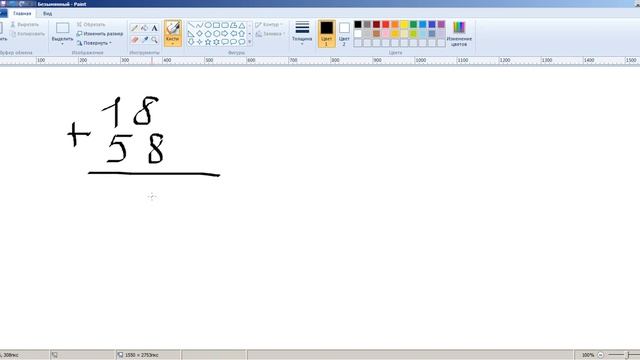Pick the polygon shape
Screen dimensions: 640x360
(x=233, y=25)
